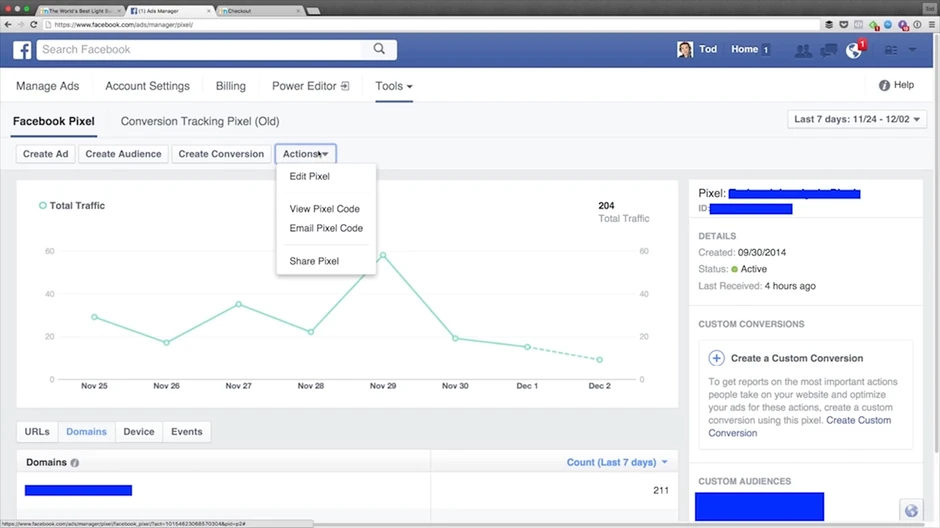
Task: Open the messages chat icon
Action: pos(828,50)
